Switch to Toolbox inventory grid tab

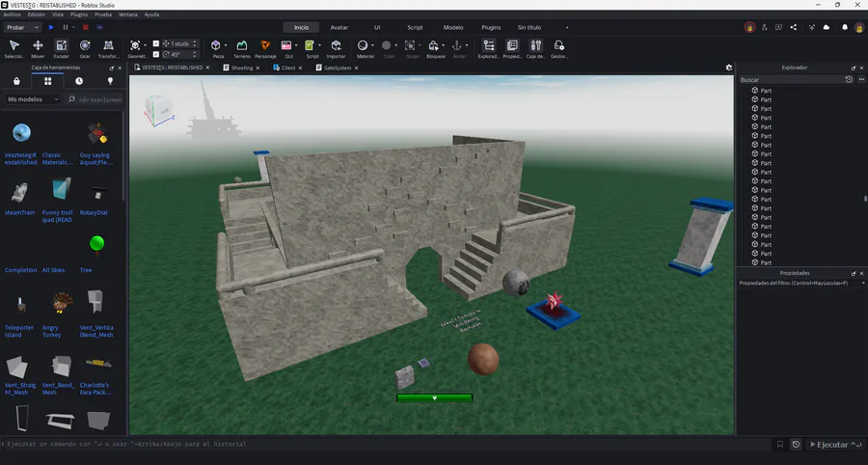pyautogui.click(x=47, y=81)
